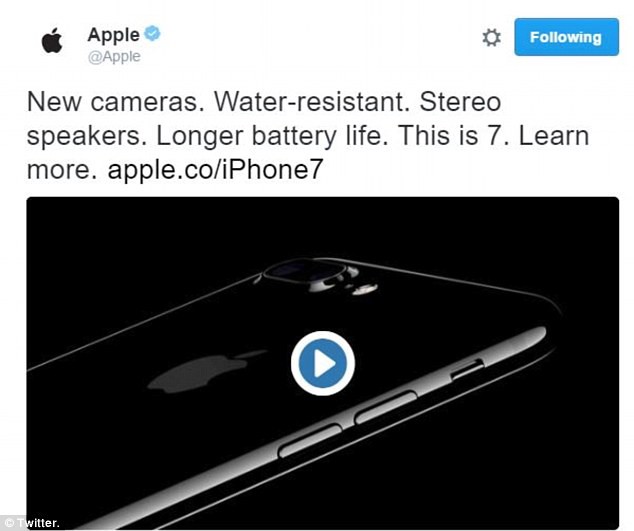Click the phone's upper volume button in the image

[386, 407]
